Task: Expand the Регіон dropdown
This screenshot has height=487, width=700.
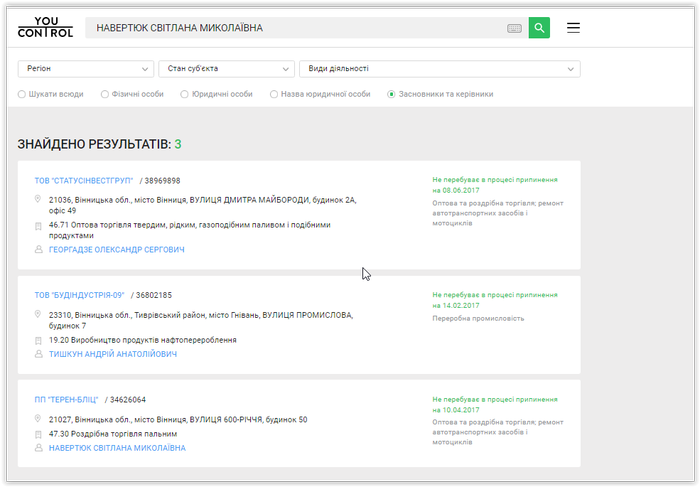Action: 86,69
